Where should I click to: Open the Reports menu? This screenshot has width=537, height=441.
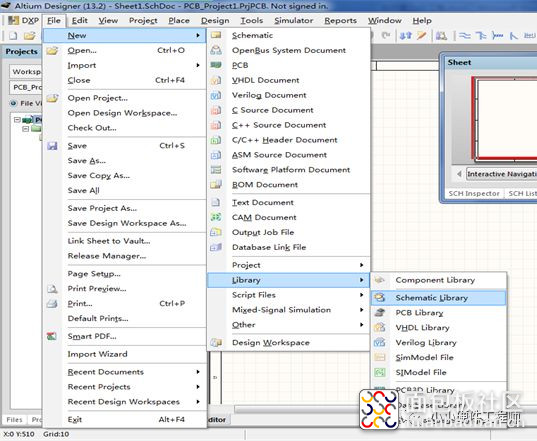tap(340, 21)
